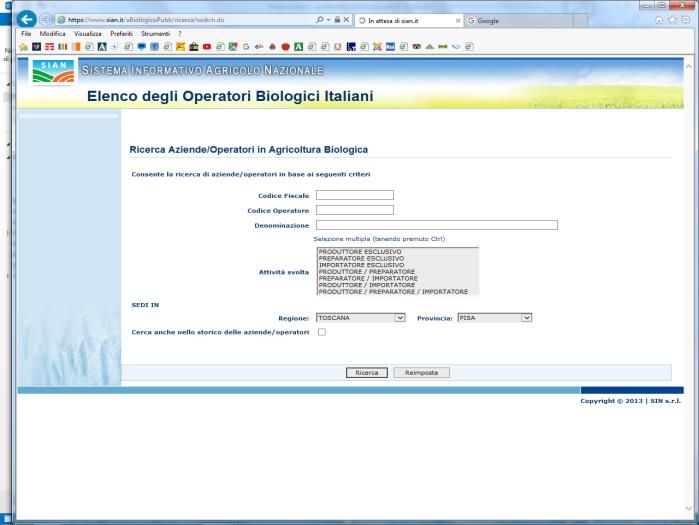
Task: Open the Google Maps favorite icon
Action: coord(234,46)
